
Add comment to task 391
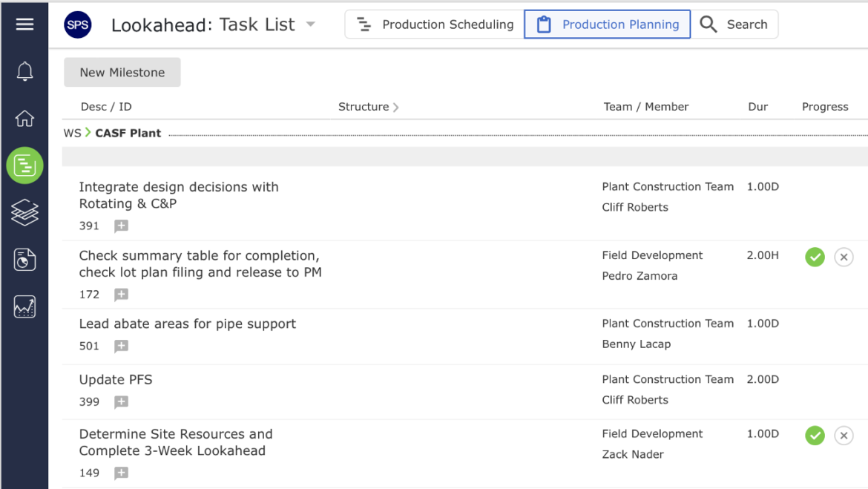[121, 226]
